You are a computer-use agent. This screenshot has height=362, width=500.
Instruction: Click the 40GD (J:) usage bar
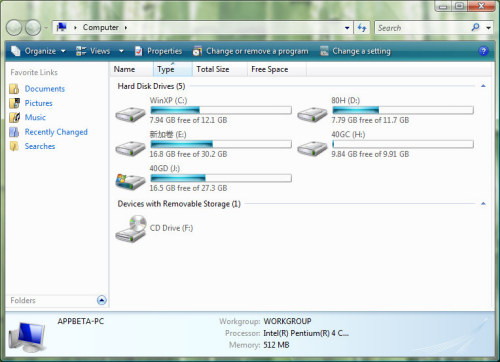click(x=221, y=178)
